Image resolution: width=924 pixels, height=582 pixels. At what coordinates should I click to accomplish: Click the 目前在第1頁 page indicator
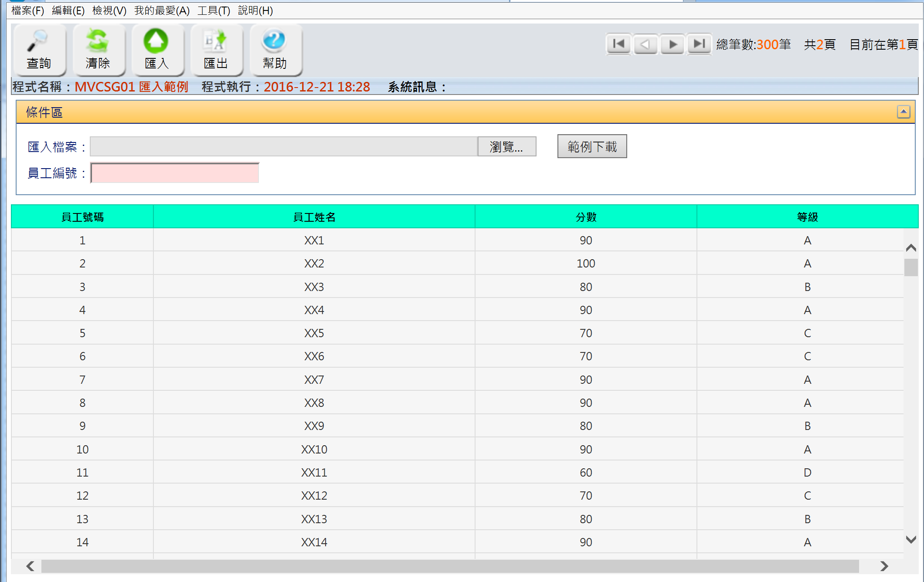884,44
